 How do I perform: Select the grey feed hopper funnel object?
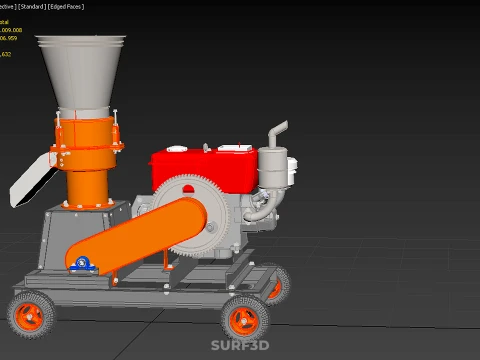[80, 72]
